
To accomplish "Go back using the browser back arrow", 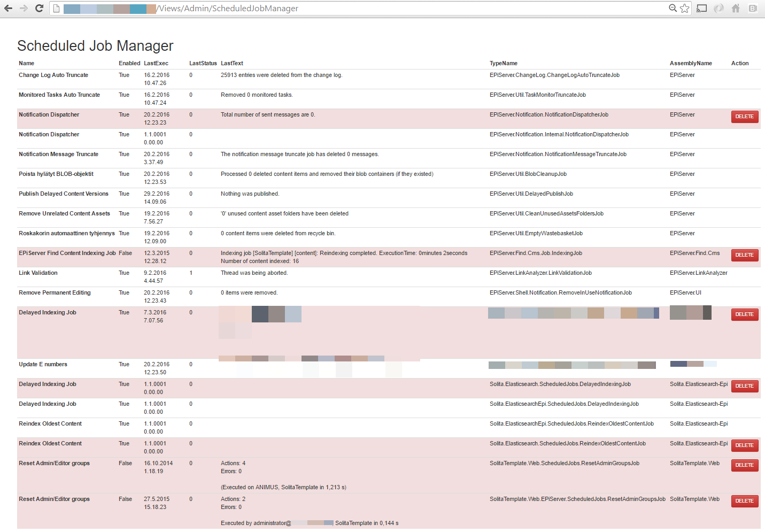I will [x=8, y=8].
